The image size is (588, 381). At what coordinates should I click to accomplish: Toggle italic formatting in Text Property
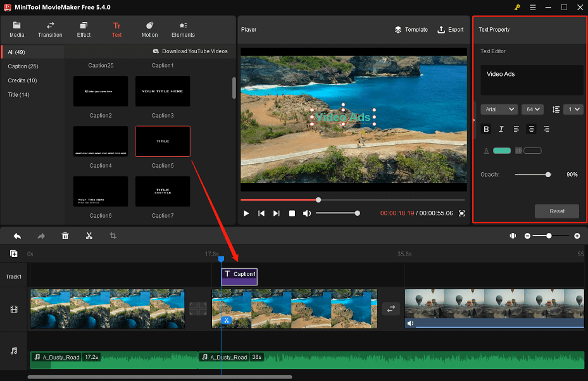501,129
